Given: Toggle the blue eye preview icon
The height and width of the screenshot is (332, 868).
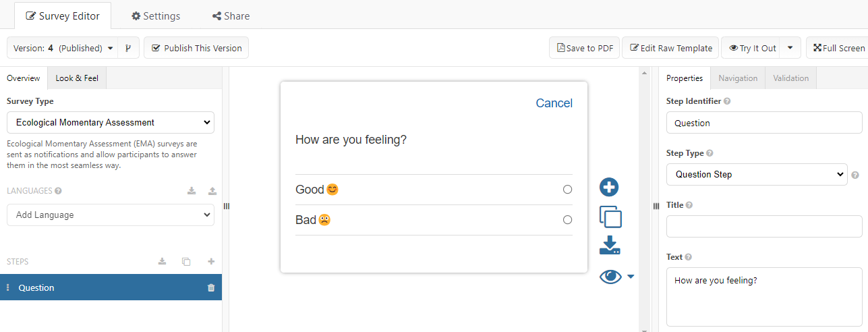Looking at the screenshot, I should tap(610, 277).
